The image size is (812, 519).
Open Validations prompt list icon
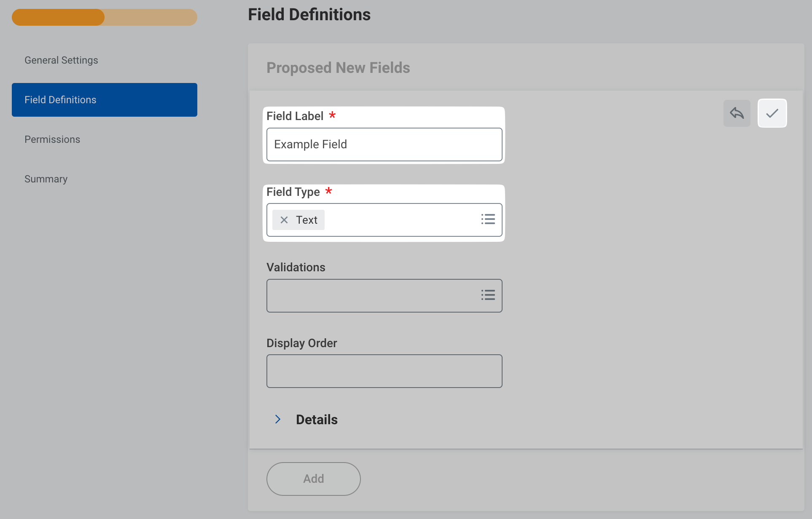point(488,295)
